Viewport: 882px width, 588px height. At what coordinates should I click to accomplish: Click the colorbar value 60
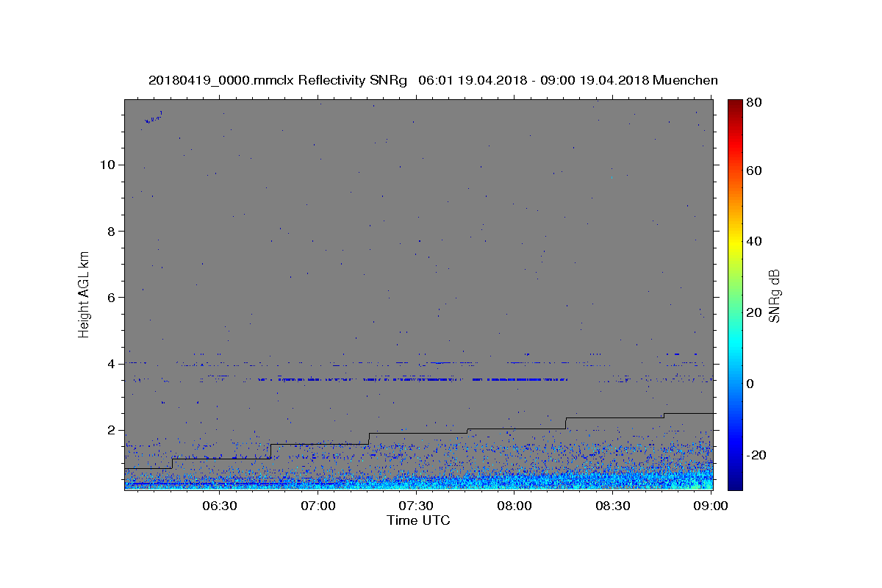click(756, 171)
